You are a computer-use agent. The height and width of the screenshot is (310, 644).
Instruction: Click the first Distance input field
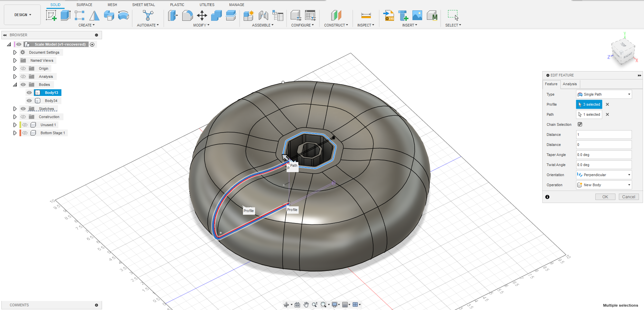click(604, 135)
